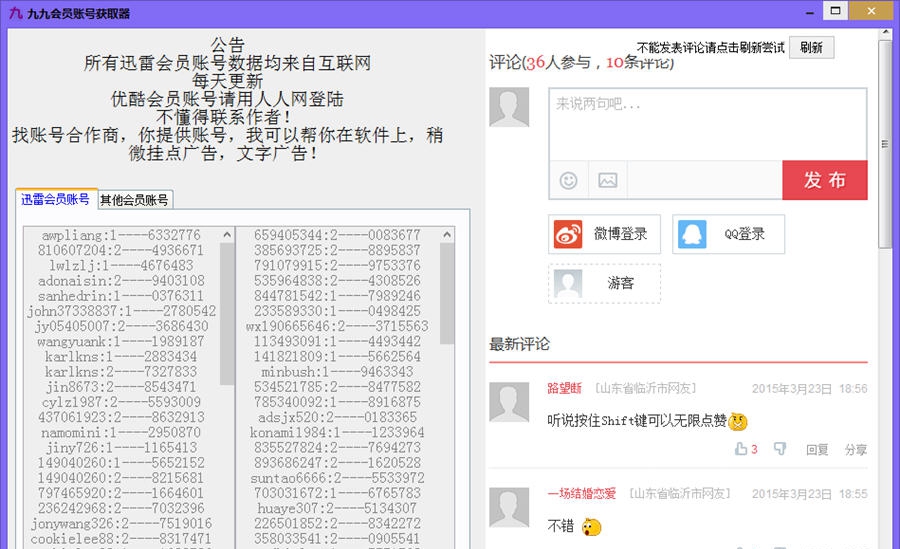Open the profile of user 路望断
Image resolution: width=900 pixels, height=549 pixels.
(564, 388)
